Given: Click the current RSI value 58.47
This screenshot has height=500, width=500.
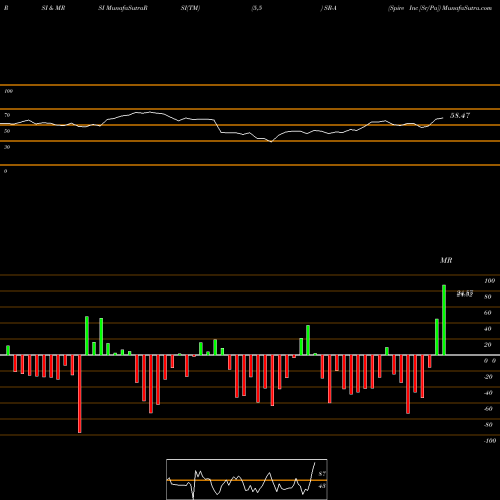Looking at the screenshot, I should pyautogui.click(x=460, y=116).
